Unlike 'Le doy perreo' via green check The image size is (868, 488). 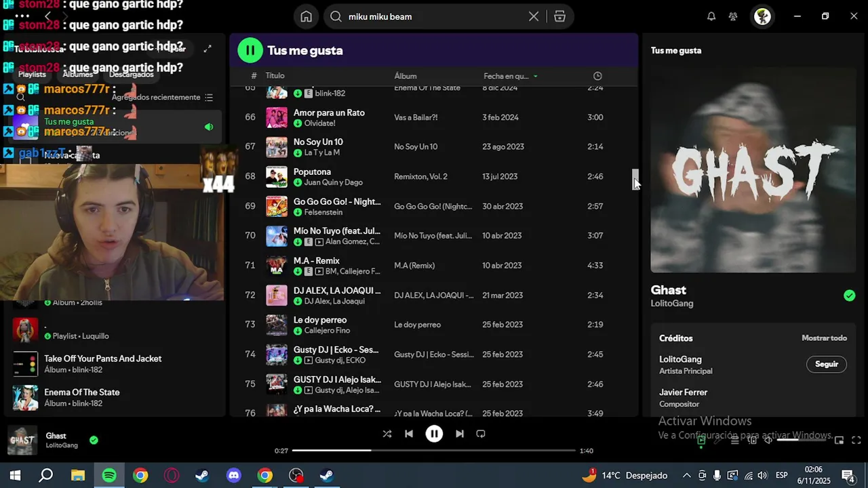click(x=298, y=331)
